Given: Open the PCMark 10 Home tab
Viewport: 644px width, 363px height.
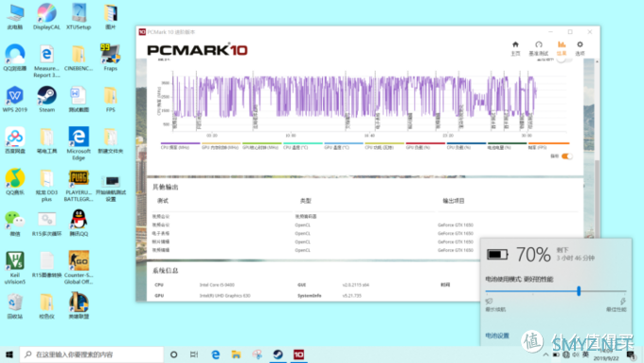Looking at the screenshot, I should point(515,48).
